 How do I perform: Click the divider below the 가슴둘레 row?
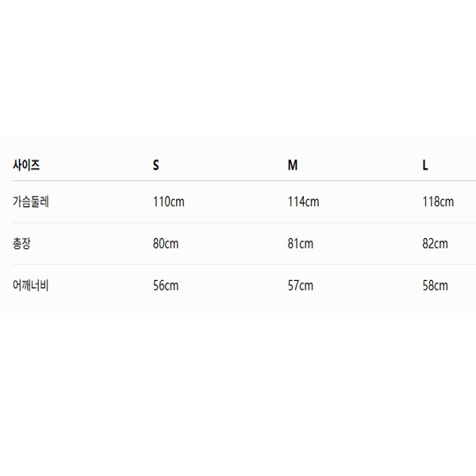[244, 222]
